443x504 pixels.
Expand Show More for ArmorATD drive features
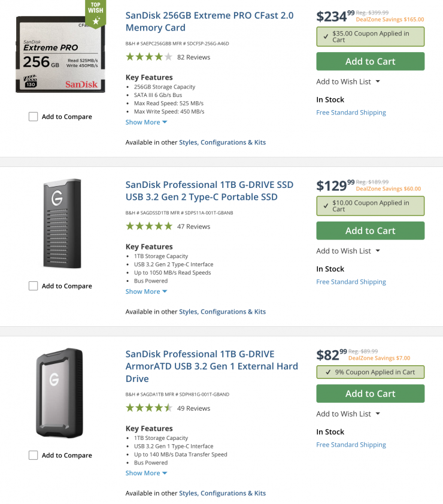[x=146, y=473]
